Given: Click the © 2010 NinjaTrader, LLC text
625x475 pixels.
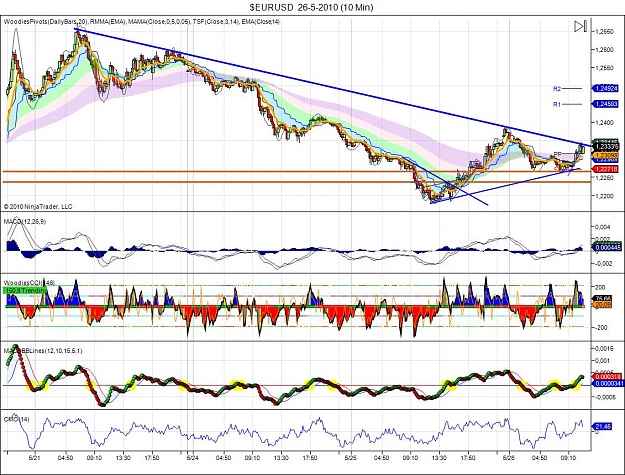Looking at the screenshot, I should (x=38, y=206).
